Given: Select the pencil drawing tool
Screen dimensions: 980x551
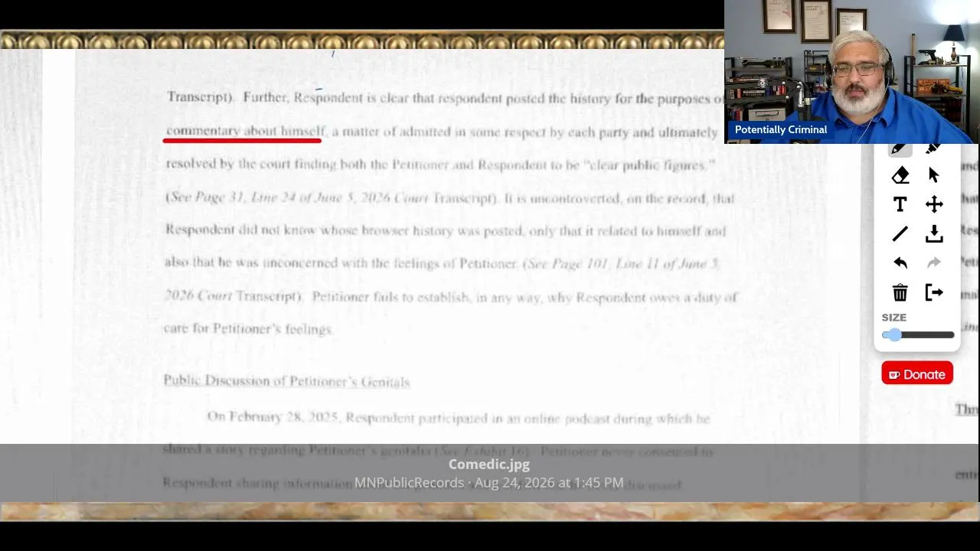Looking at the screenshot, I should [900, 149].
